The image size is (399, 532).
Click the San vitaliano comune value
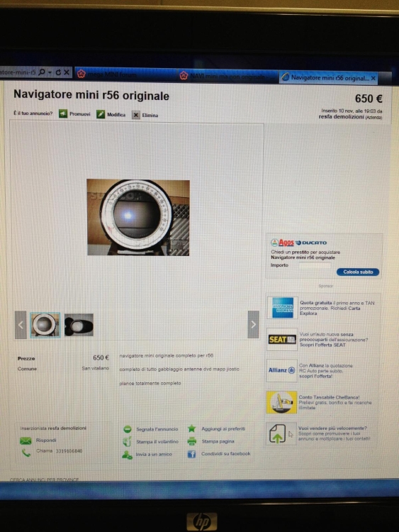pyautogui.click(x=95, y=368)
